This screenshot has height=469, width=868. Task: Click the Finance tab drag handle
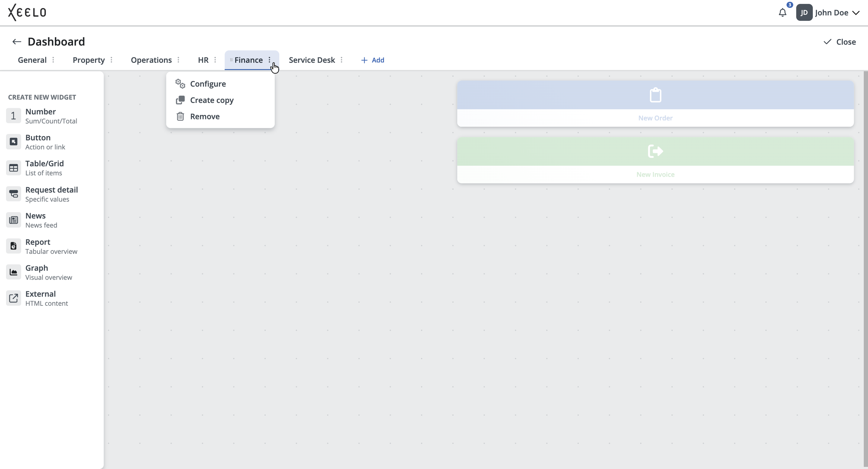[x=231, y=60]
